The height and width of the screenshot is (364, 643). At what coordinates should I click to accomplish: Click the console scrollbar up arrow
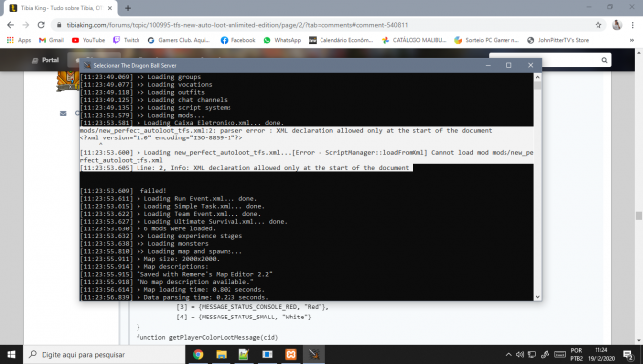pos(537,77)
